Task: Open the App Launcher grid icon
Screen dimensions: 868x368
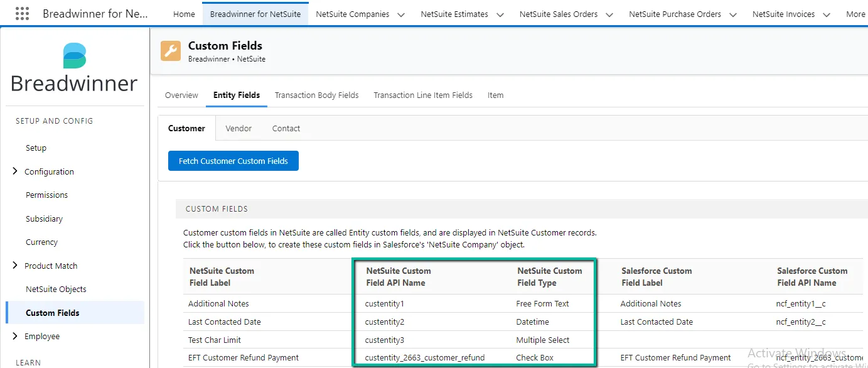Action: [22, 14]
